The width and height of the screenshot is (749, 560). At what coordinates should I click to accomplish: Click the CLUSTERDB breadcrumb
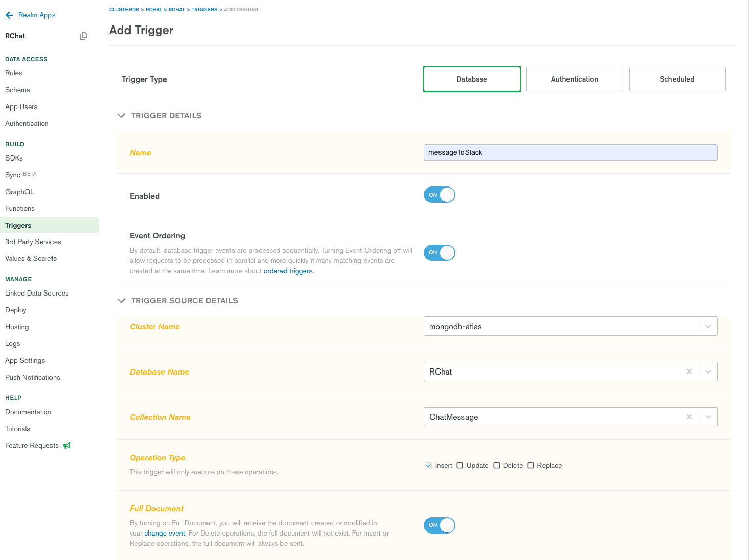124,10
